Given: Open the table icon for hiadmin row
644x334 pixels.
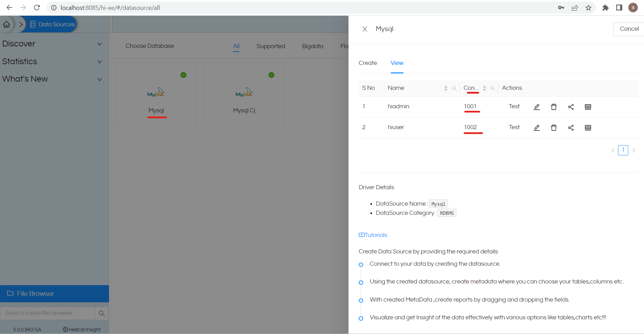Looking at the screenshot, I should (588, 107).
